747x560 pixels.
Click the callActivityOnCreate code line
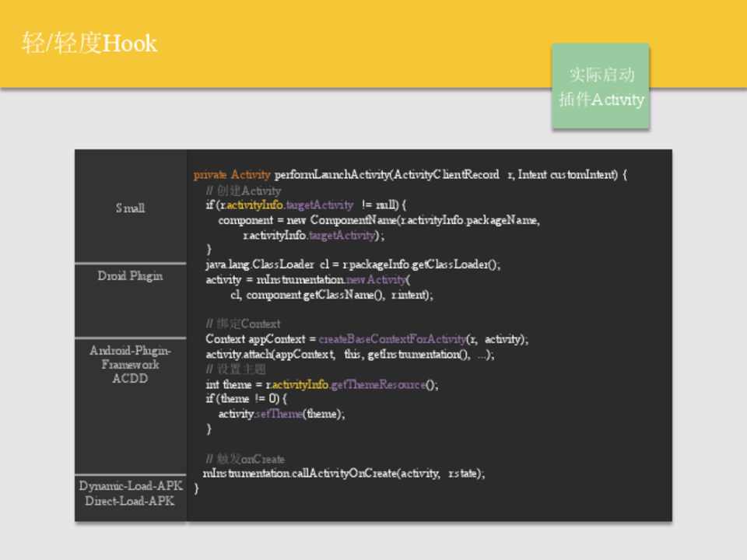[344, 473]
